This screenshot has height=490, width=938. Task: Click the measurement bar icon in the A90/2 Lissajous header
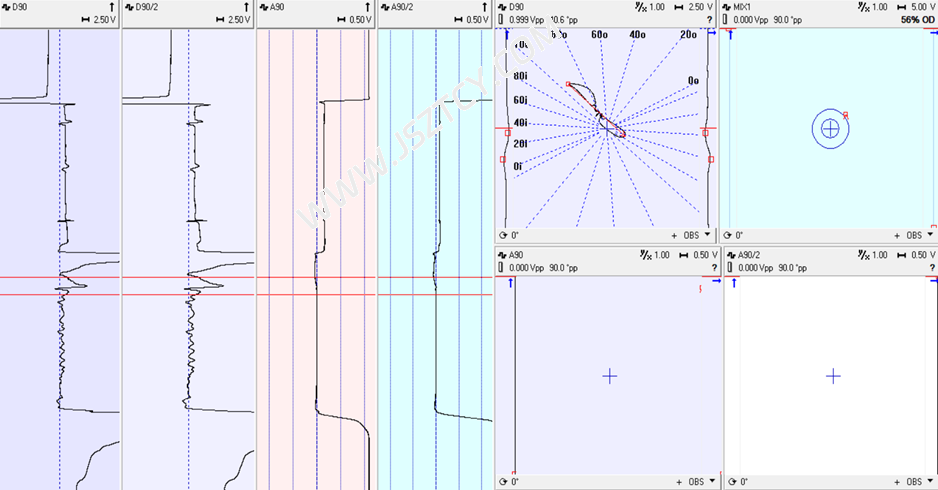(728, 269)
